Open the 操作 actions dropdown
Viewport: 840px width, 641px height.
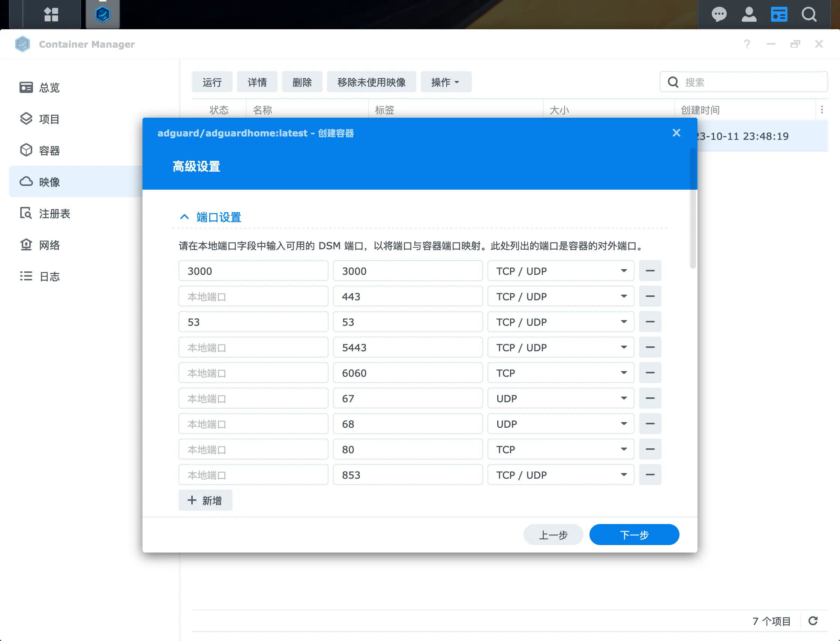coord(446,82)
